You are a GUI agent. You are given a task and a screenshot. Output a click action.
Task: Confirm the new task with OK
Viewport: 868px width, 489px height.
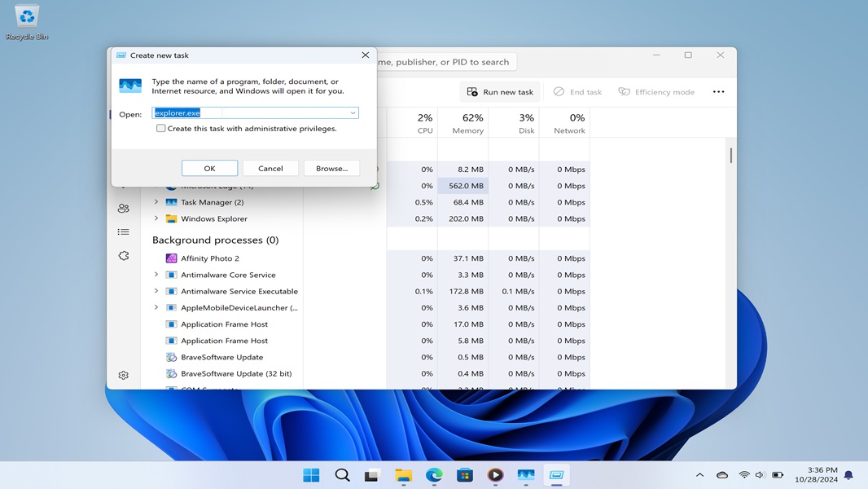pos(209,168)
